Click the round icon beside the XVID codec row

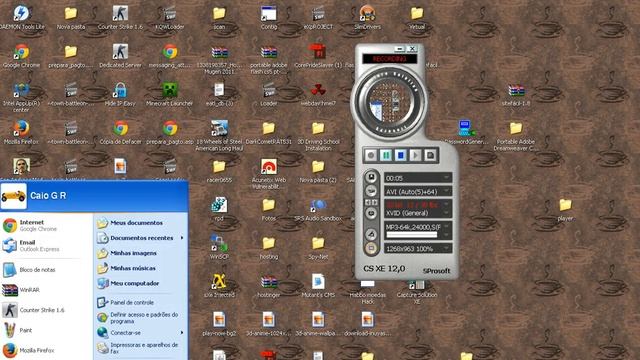[371, 213]
